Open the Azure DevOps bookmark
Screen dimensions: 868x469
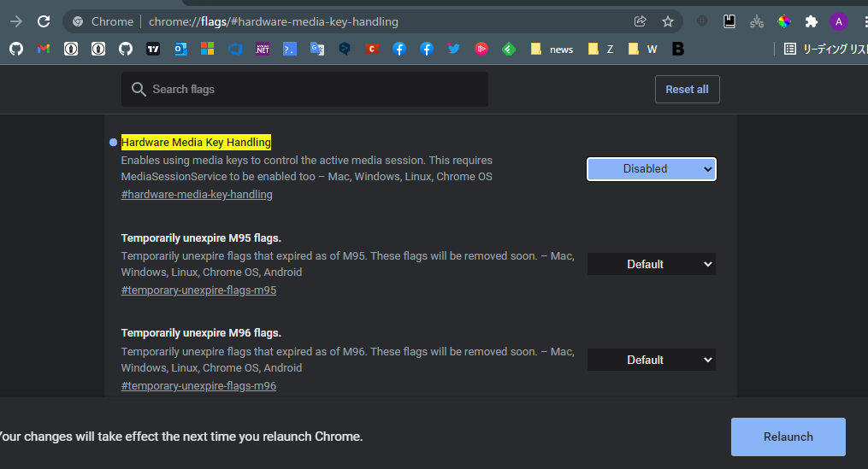(235, 50)
